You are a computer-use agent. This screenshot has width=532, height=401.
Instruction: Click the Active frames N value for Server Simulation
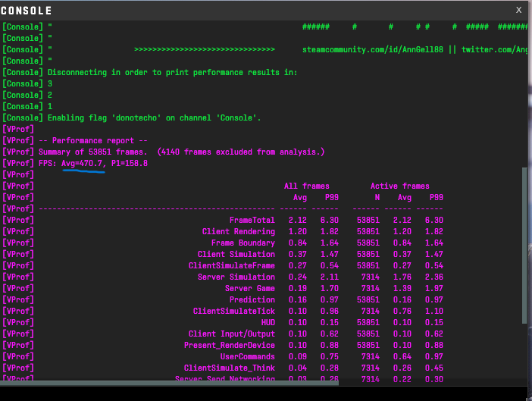click(370, 277)
